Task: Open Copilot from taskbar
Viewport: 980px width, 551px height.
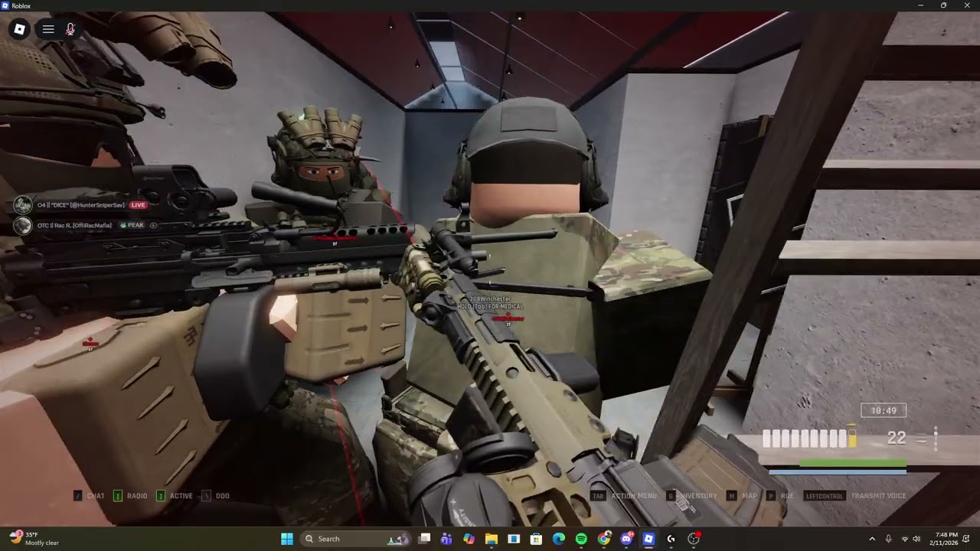Action: (469, 539)
